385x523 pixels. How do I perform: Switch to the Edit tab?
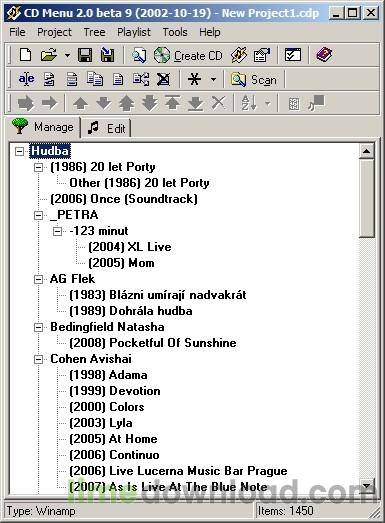click(106, 128)
